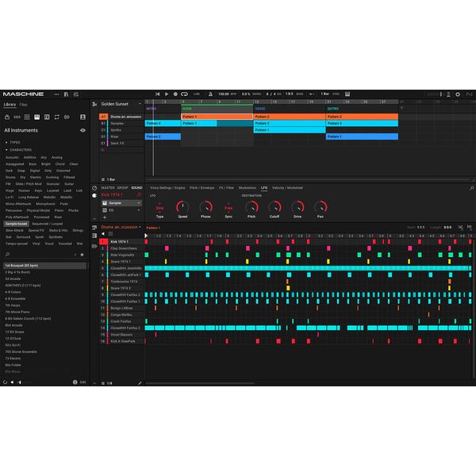Toggle the eye icon beside All Instruments
The image size is (476, 476).
[x=83, y=131]
